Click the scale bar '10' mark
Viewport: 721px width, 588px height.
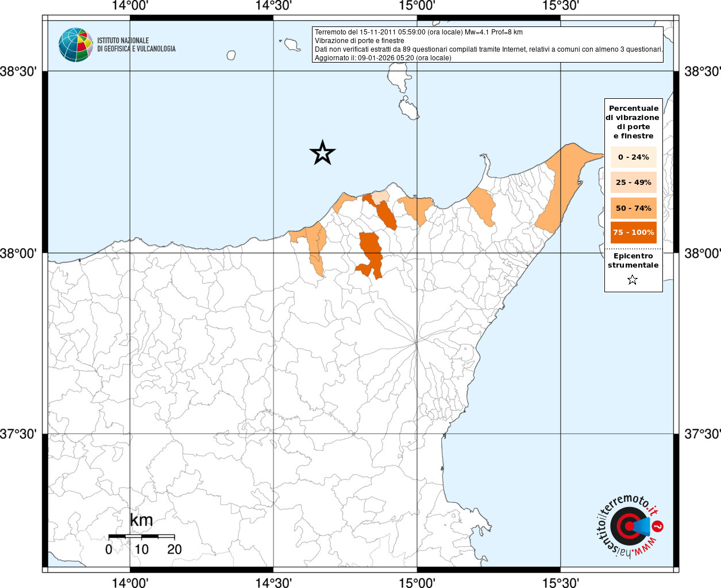(141, 549)
